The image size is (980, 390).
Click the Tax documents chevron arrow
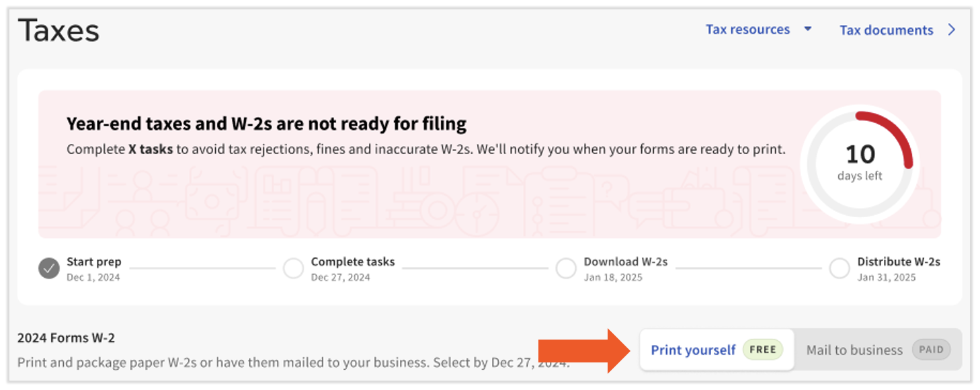click(951, 30)
